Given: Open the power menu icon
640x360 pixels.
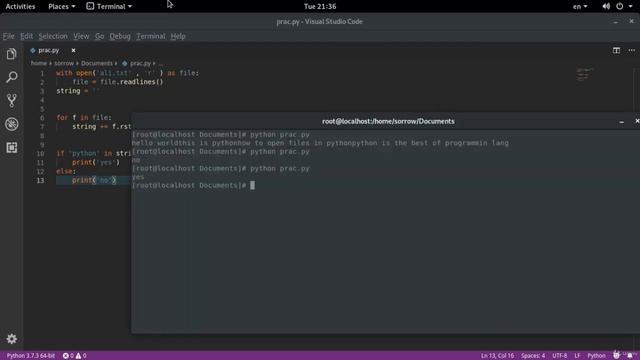Looking at the screenshot, I should [620, 6].
